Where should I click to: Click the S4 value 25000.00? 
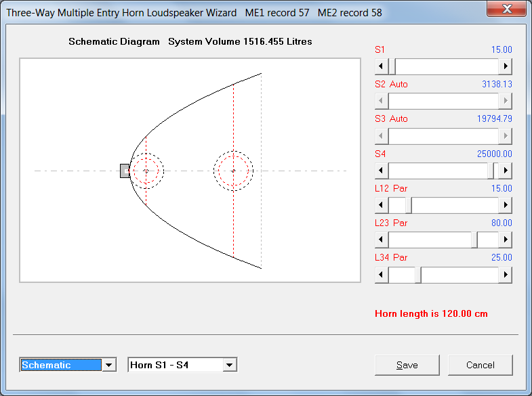494,154
